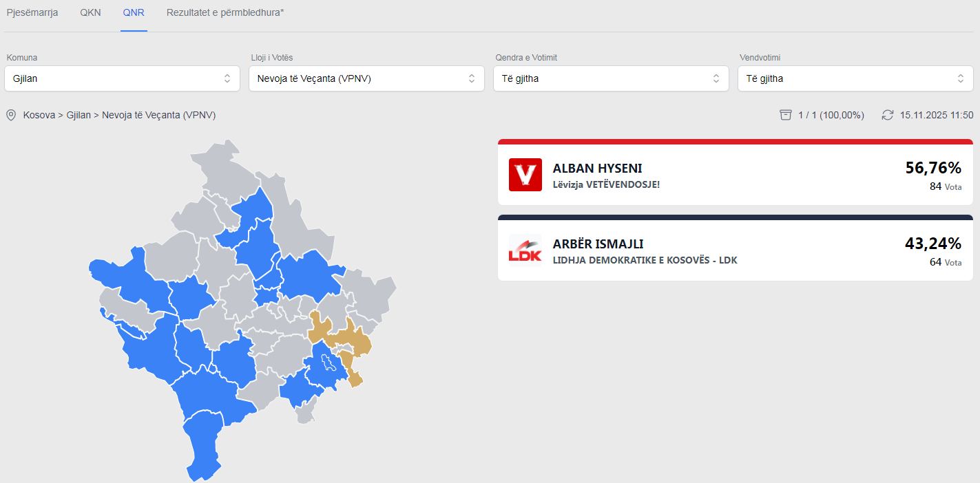The image size is (980, 483).
Task: Click the chevron arrows in Qendra e Votimit field
Action: coord(716,78)
